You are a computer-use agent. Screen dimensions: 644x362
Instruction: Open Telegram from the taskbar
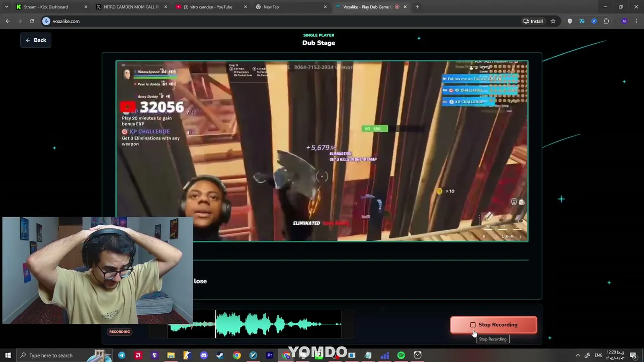point(122,355)
